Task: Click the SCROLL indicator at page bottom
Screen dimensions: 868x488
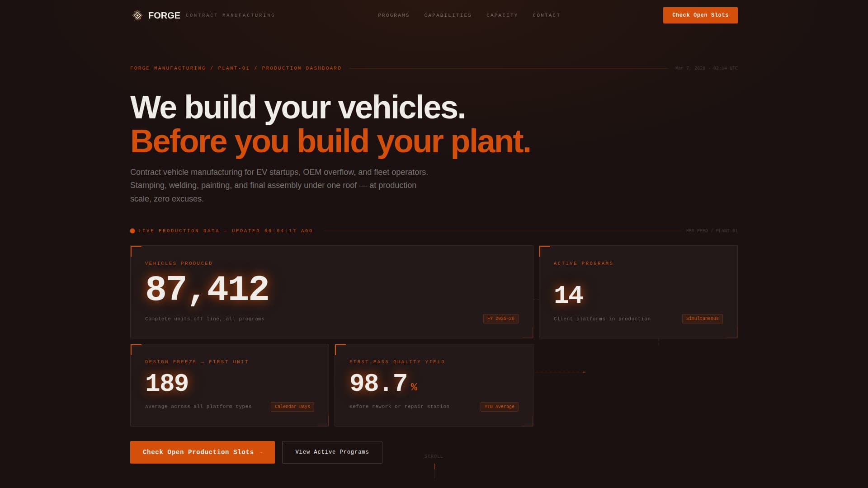Action: click(x=434, y=456)
